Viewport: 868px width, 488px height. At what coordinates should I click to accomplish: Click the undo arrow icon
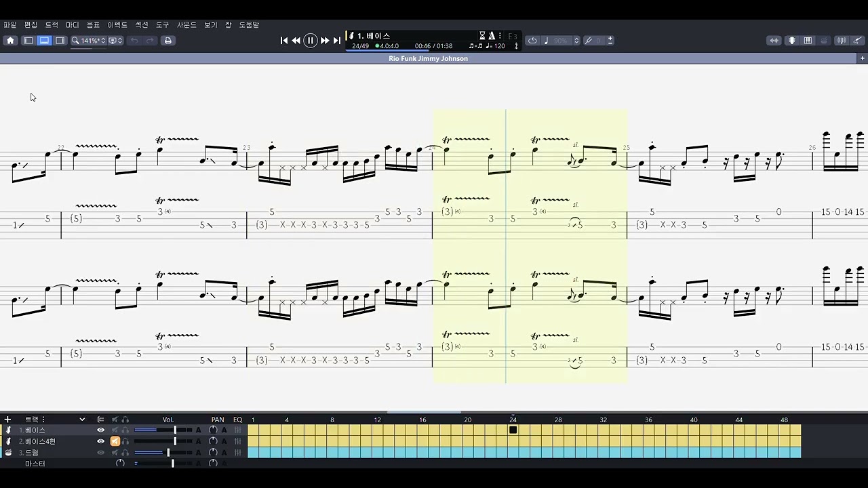click(x=134, y=41)
